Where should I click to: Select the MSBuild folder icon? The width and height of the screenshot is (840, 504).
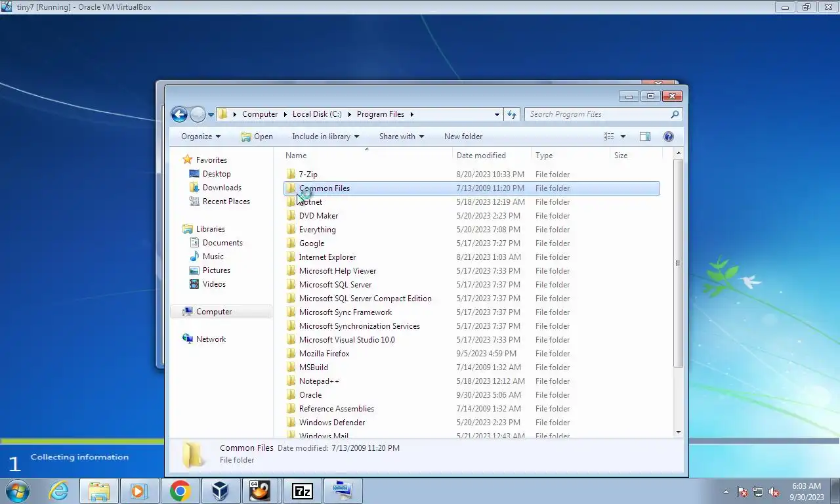click(x=291, y=367)
